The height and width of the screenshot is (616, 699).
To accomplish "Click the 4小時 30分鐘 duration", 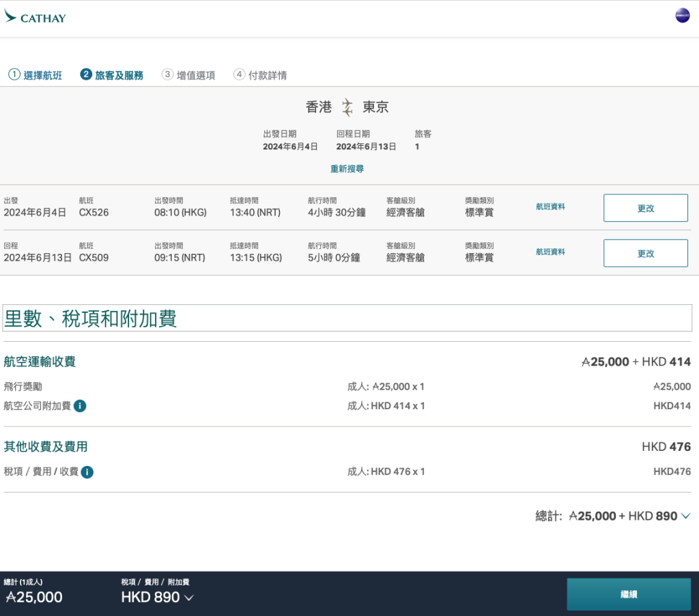I will pyautogui.click(x=337, y=212).
